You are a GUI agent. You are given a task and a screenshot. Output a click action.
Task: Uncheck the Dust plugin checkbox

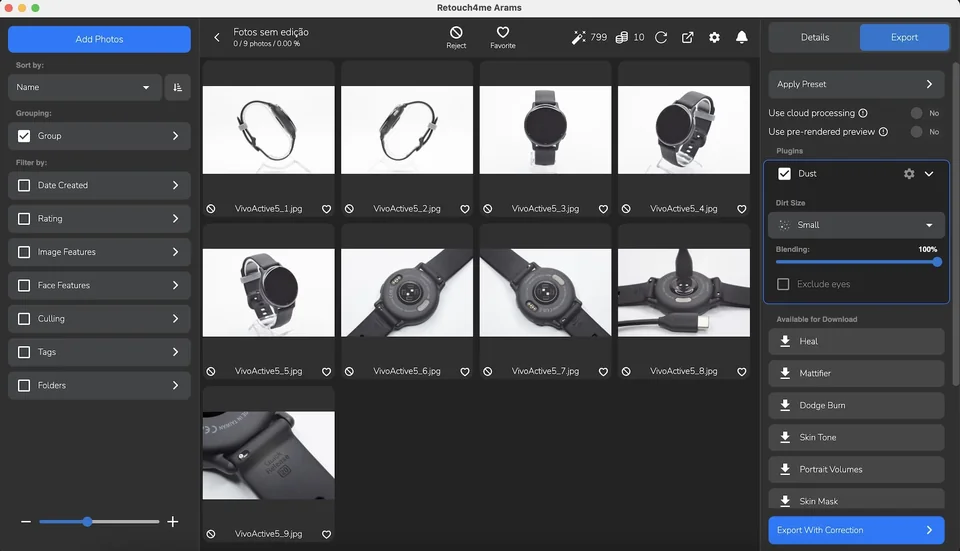[784, 174]
